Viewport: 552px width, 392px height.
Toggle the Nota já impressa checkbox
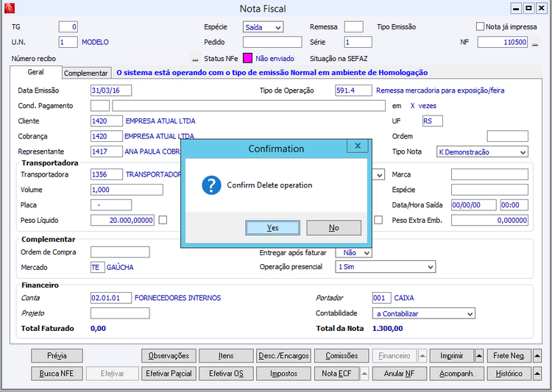click(x=481, y=27)
